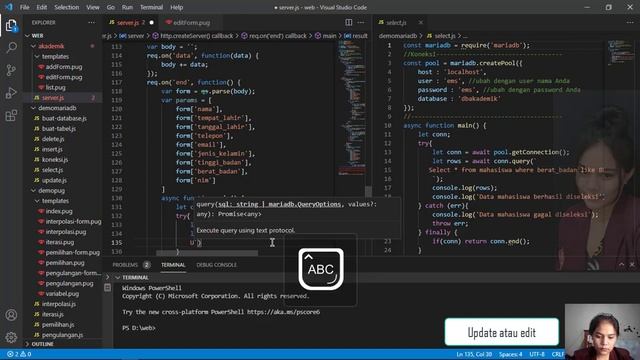640x360 pixels.
Task: Open insert.js file
Action: pos(52,149)
